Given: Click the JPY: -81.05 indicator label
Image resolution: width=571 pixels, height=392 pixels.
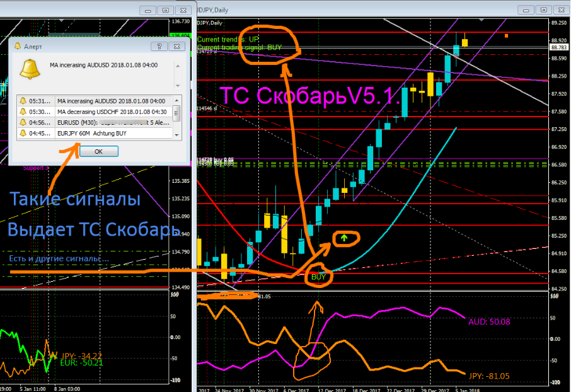Looking at the screenshot, I should click(x=489, y=376).
